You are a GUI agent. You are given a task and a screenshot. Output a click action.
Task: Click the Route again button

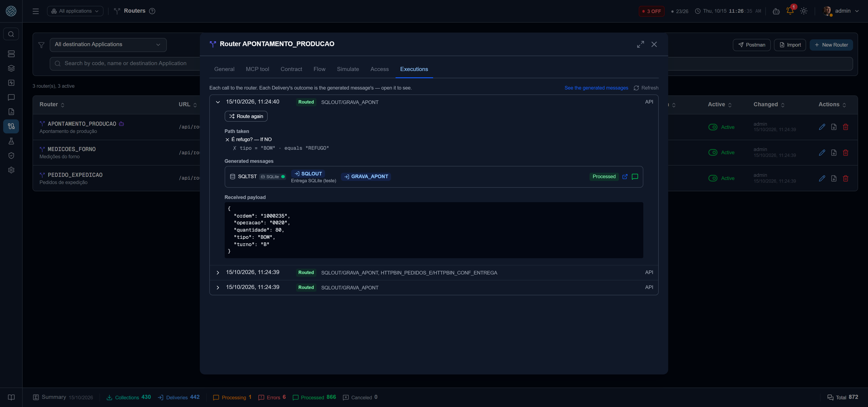click(x=246, y=116)
